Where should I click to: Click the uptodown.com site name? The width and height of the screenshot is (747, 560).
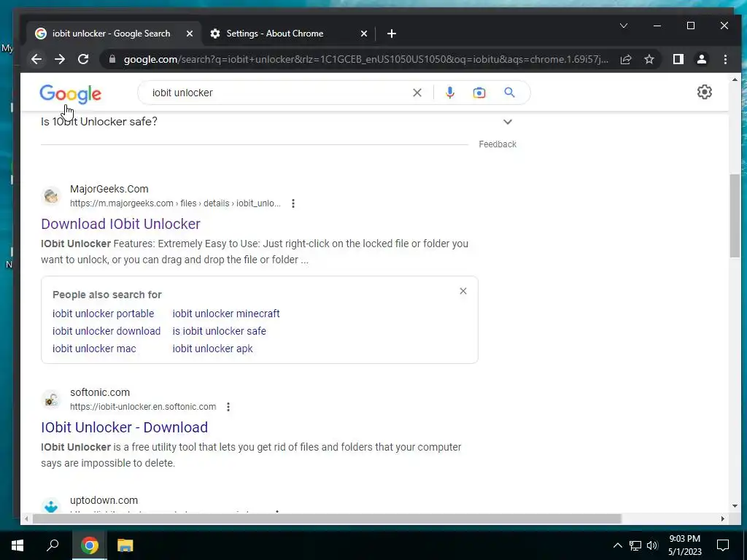click(104, 500)
